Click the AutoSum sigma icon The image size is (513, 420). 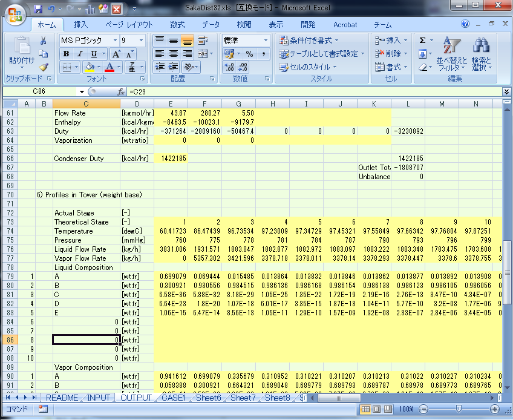423,41
